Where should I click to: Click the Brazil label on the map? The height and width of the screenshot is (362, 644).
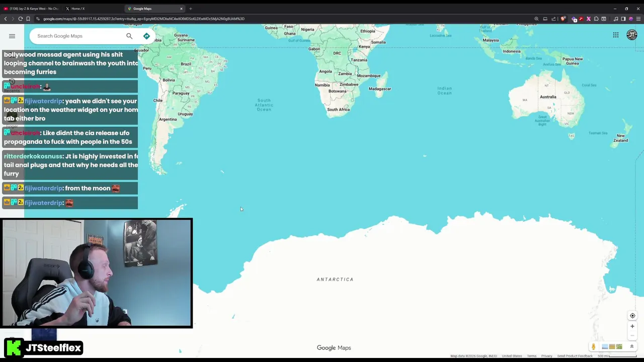click(186, 64)
